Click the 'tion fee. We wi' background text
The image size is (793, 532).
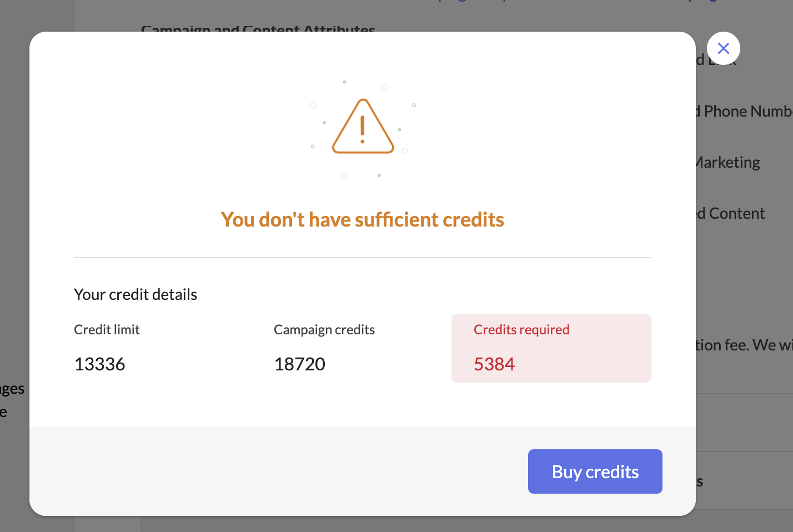(744, 345)
